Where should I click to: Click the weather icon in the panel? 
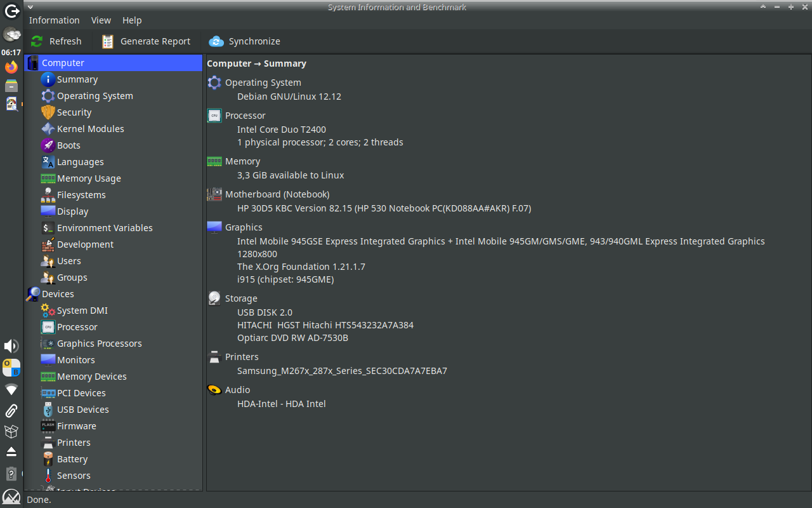pyautogui.click(x=11, y=34)
